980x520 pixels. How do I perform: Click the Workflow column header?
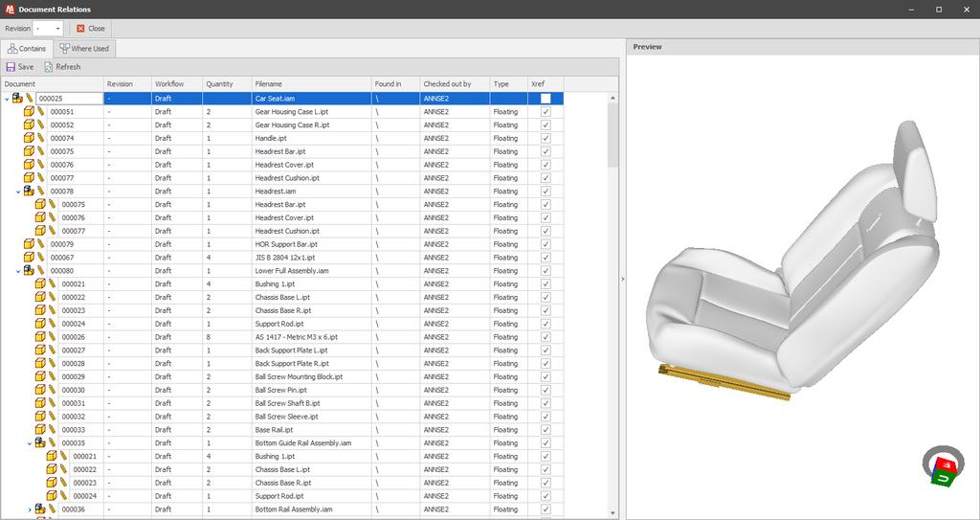177,84
